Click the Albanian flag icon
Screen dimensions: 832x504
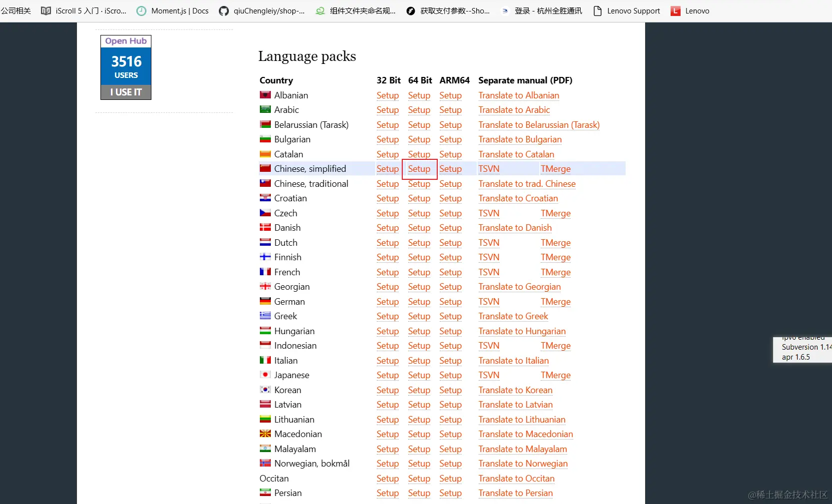(x=265, y=95)
